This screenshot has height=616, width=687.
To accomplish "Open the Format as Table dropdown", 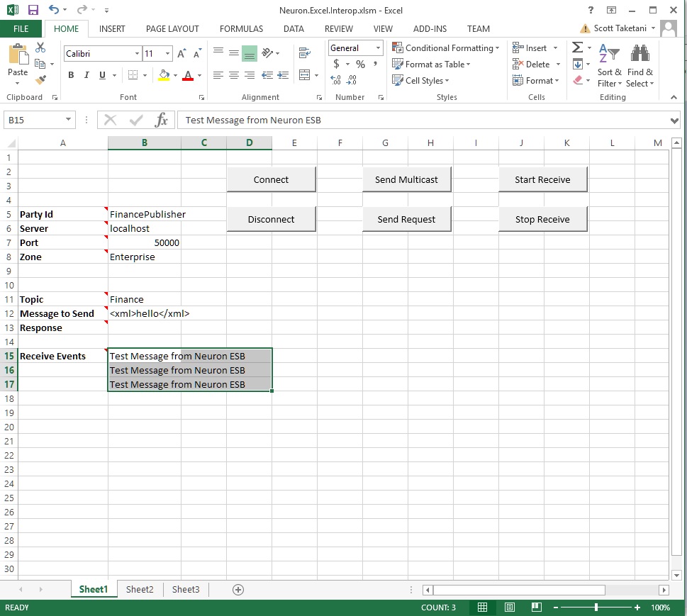I will [x=431, y=65].
